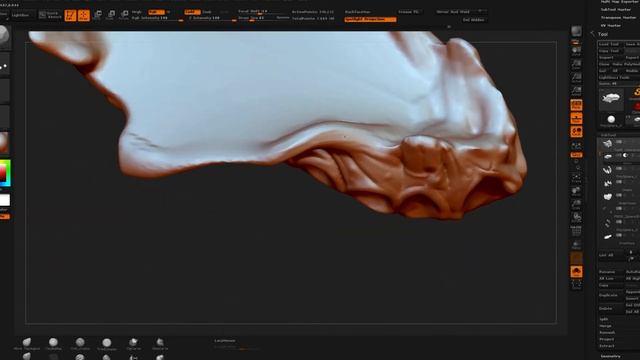Select the ClayBuildup brush
Image resolution: width=640 pixels, height=360 pixels.
[x=53, y=344]
